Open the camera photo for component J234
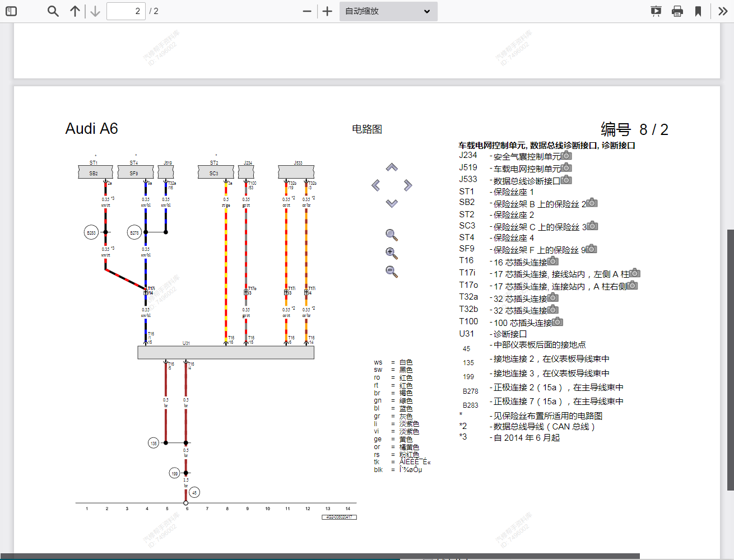734x560 pixels. (566, 156)
